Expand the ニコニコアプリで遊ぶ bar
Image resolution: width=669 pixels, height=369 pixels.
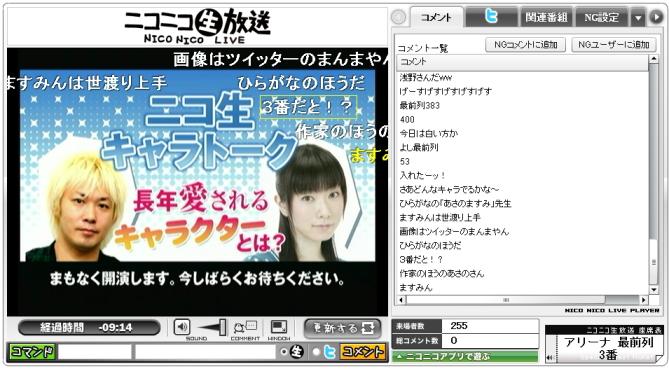tap(465, 356)
